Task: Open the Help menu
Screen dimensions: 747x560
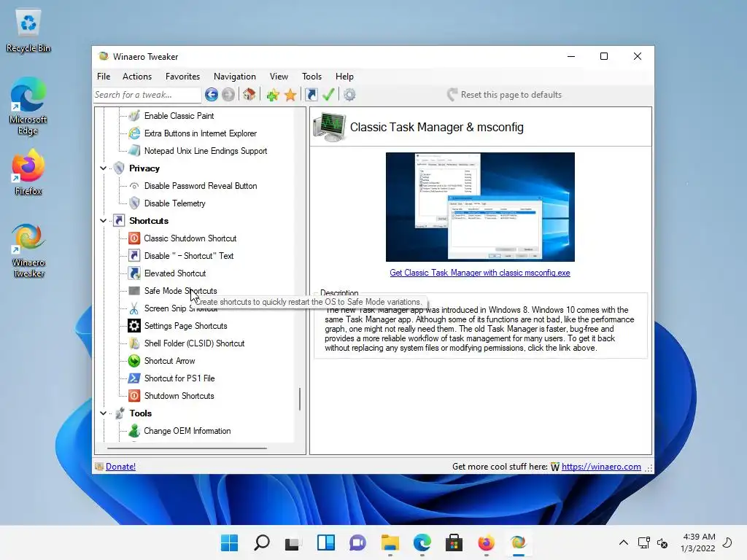Action: coord(344,76)
